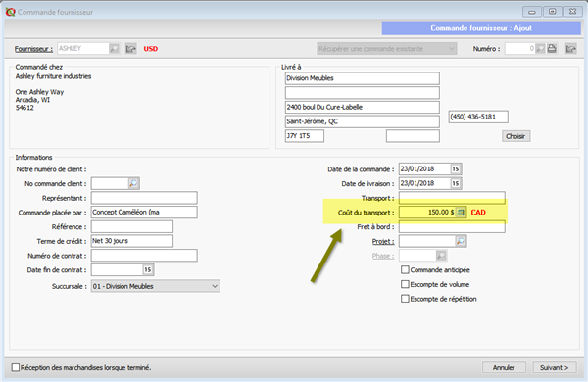Click the magnifier icon beside the Numéro field
588x382 pixels.
540,48
